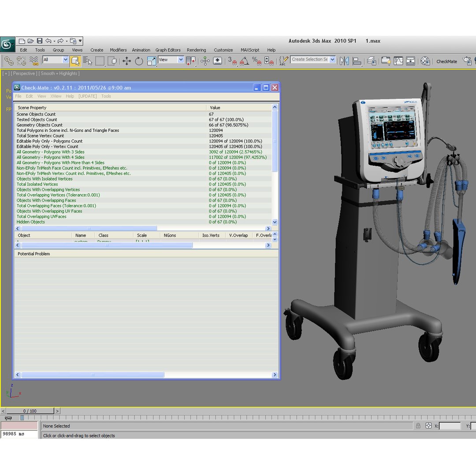Expand the Create Selection Set dropdown
The image size is (476, 476).
332,59
